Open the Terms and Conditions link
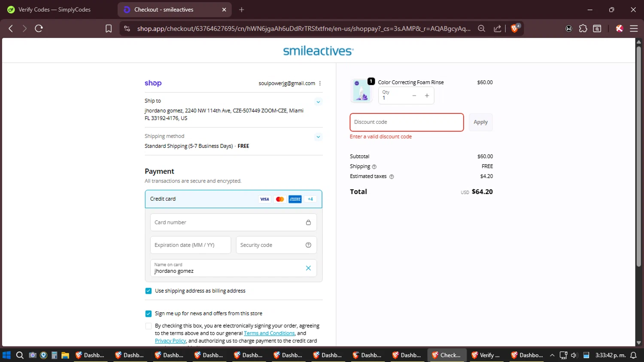The width and height of the screenshot is (644, 362). tap(269, 333)
